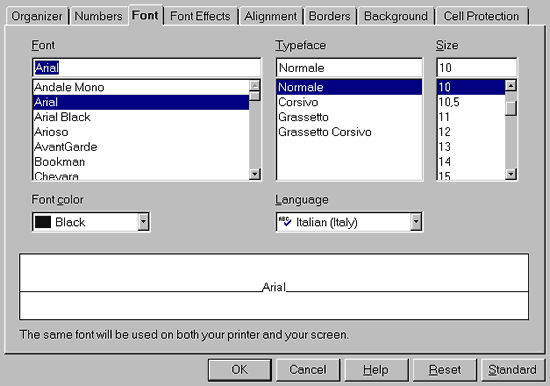
Task: Select Chevara in the font list
Action: coord(141,175)
